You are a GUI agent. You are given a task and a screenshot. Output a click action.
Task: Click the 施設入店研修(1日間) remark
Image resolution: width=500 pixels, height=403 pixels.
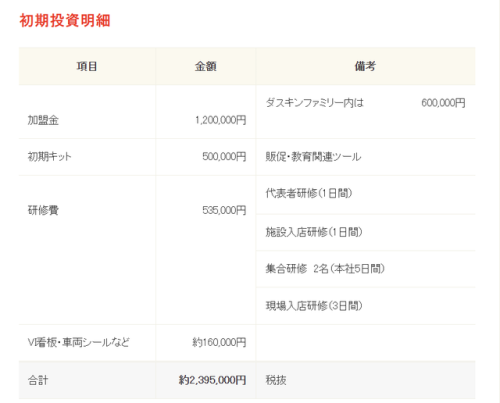[314, 232]
